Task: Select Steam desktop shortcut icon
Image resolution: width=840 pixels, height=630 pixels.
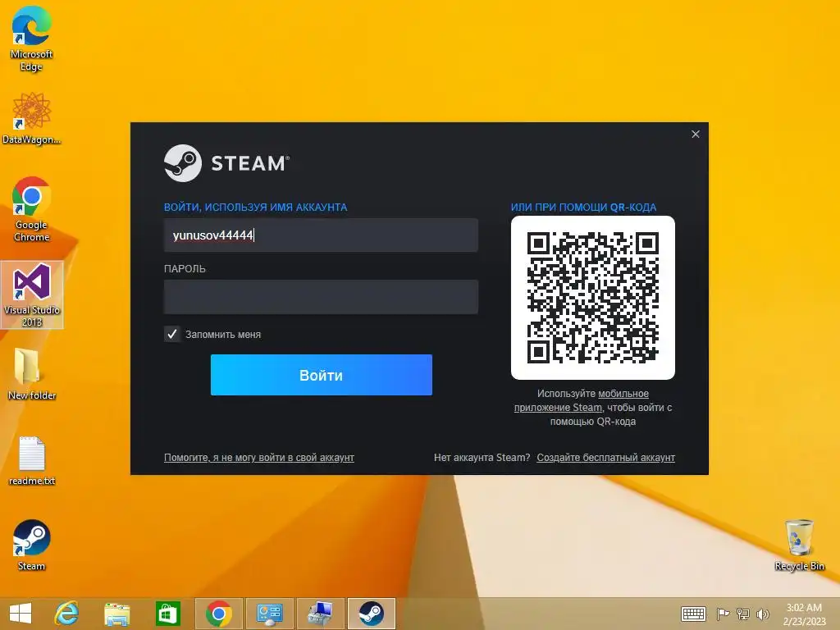Action: [x=32, y=545]
